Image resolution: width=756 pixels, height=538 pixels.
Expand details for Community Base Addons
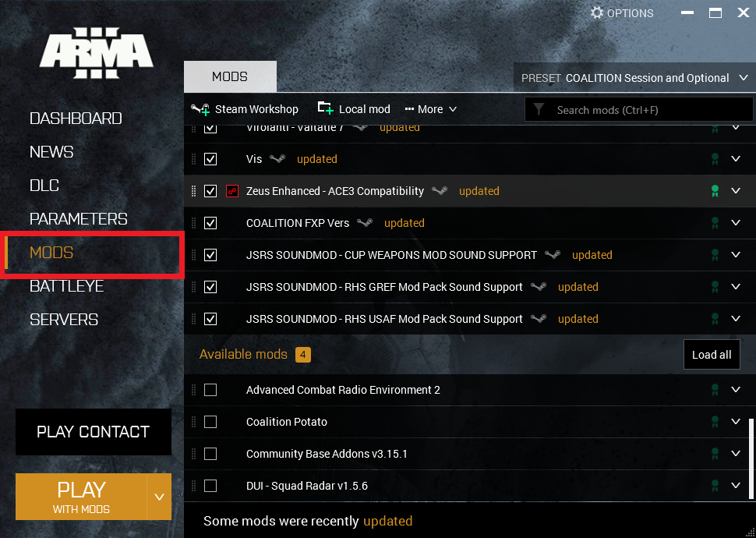coord(736,454)
